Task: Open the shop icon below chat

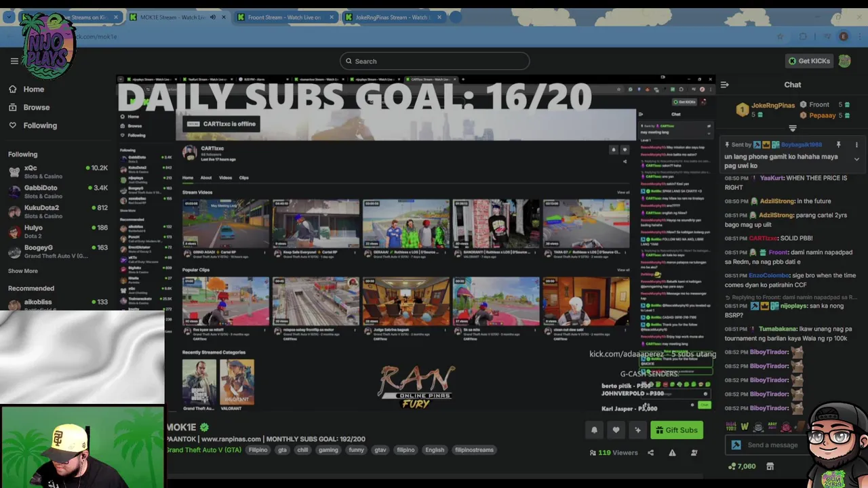Action: (770, 466)
